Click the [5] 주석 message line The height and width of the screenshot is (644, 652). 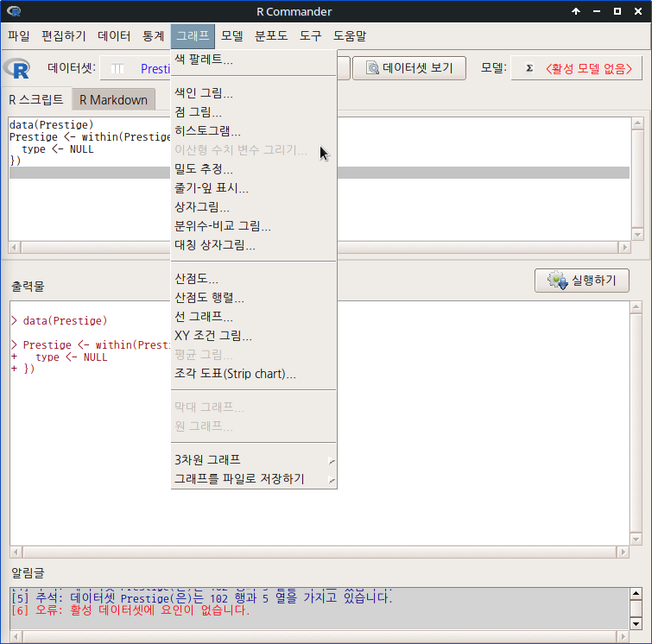click(x=202, y=598)
